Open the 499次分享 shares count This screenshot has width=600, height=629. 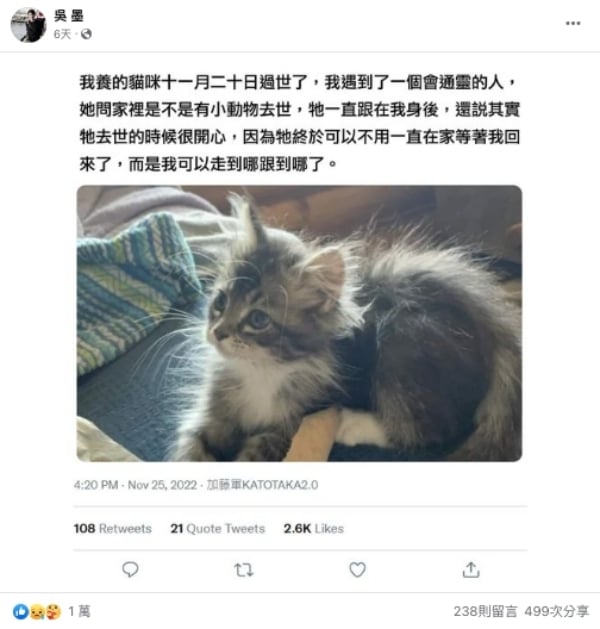click(x=557, y=611)
